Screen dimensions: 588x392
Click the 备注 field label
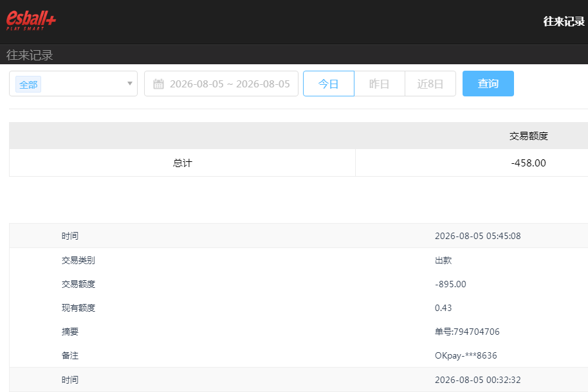(70, 355)
